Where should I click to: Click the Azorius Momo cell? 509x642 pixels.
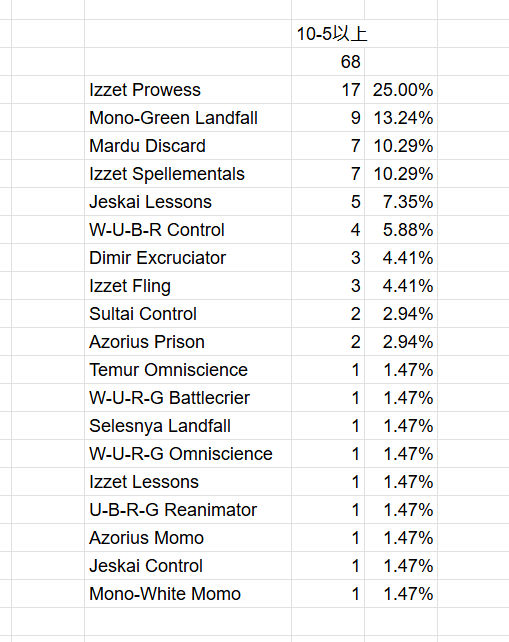point(188,538)
